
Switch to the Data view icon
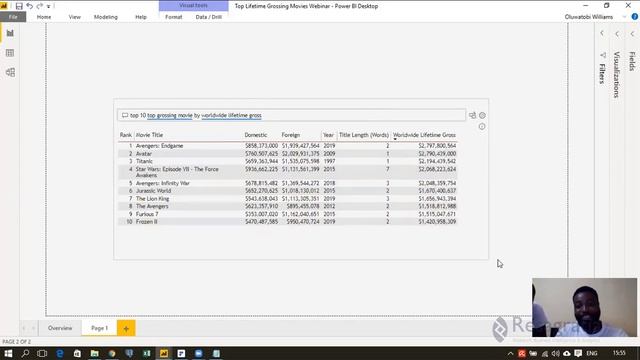tap(10, 53)
